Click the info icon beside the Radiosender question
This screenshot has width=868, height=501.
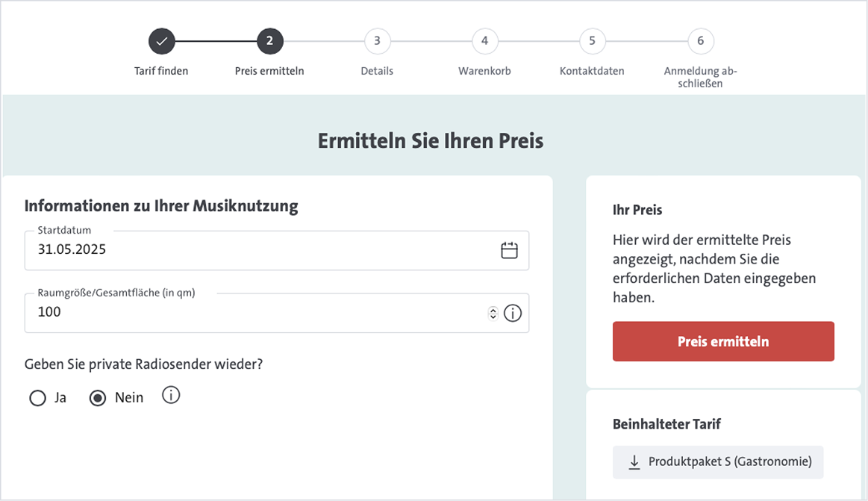pyautogui.click(x=171, y=395)
